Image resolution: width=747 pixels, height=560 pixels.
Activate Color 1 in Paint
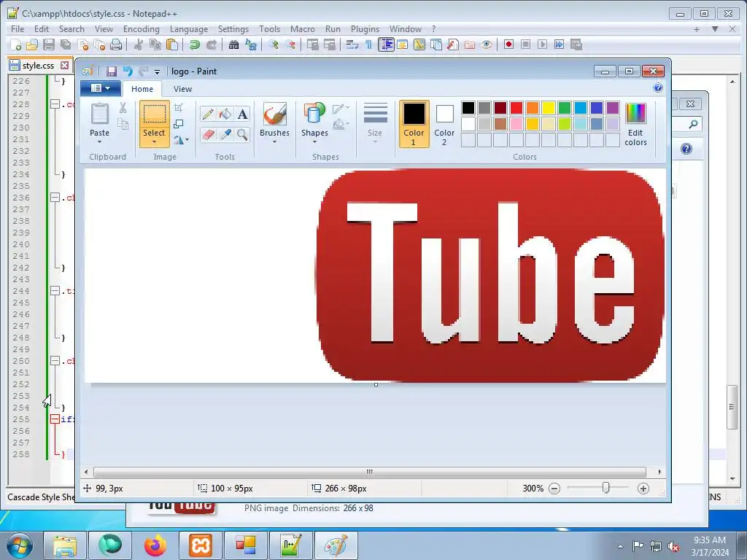tap(414, 124)
